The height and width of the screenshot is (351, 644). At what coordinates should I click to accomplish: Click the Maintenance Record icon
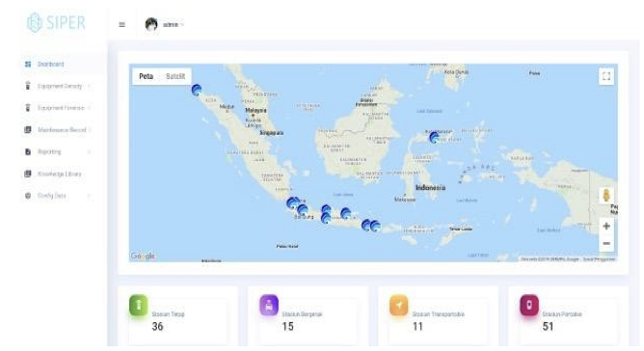(x=28, y=130)
